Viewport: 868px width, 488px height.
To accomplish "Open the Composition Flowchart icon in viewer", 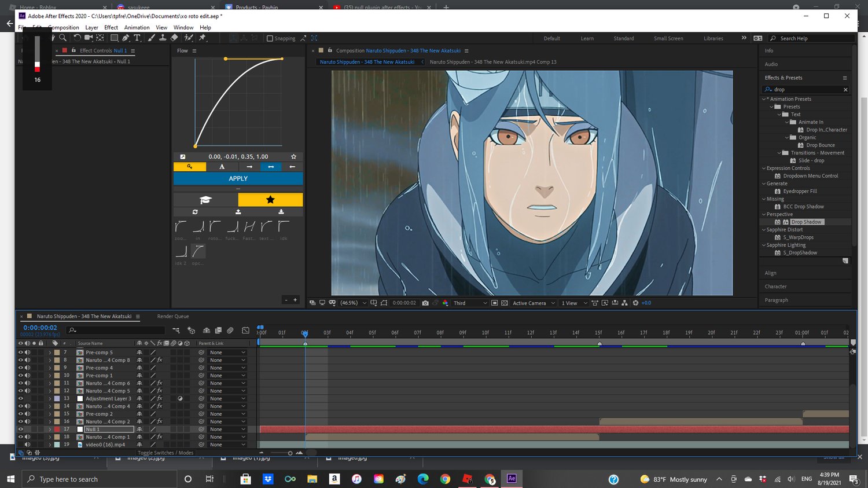I will tap(625, 303).
